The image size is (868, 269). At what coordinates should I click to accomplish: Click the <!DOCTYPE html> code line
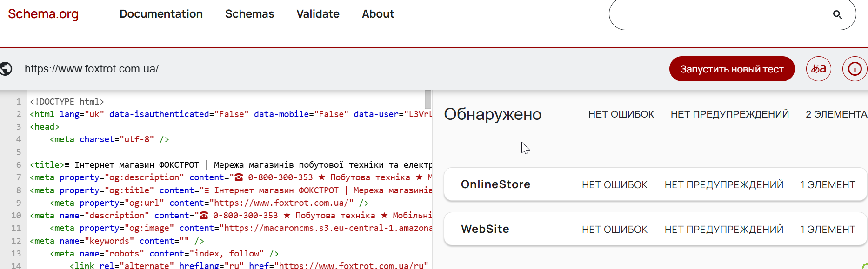click(x=67, y=101)
